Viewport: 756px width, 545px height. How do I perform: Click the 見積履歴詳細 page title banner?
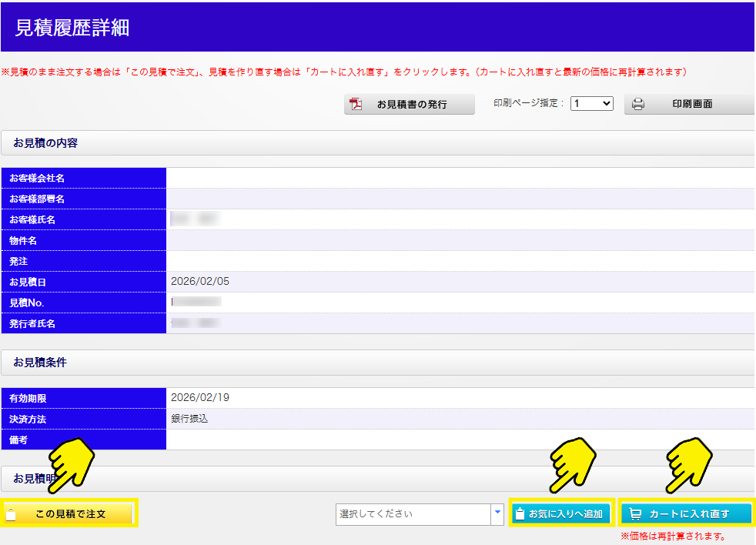tap(72, 28)
